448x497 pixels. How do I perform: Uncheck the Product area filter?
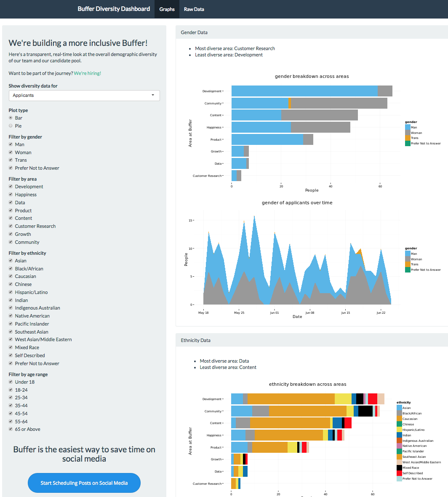coord(11,210)
